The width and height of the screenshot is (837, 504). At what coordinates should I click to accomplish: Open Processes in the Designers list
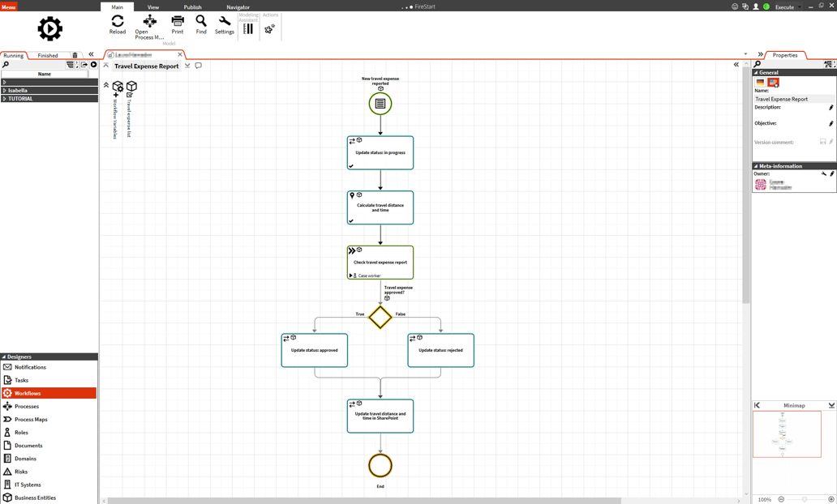[27, 407]
